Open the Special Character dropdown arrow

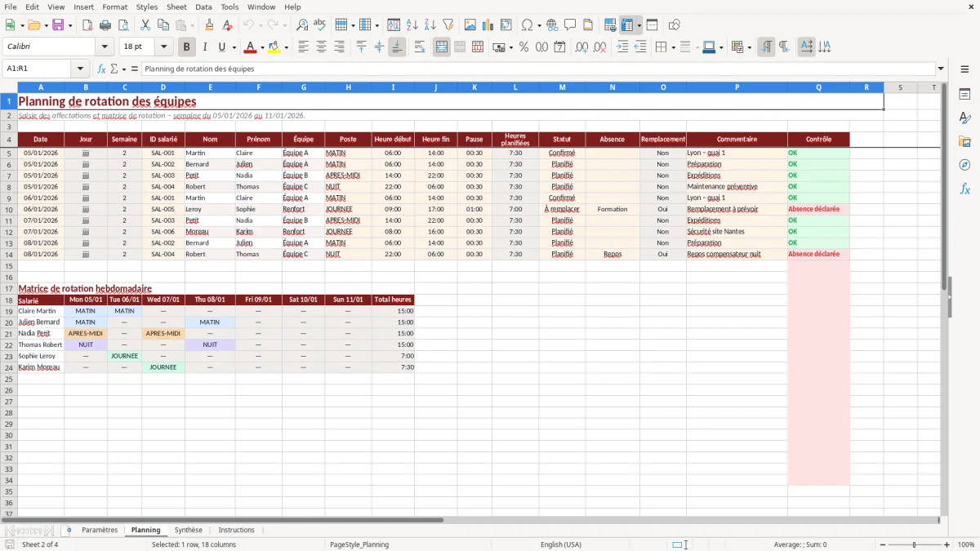click(x=539, y=25)
